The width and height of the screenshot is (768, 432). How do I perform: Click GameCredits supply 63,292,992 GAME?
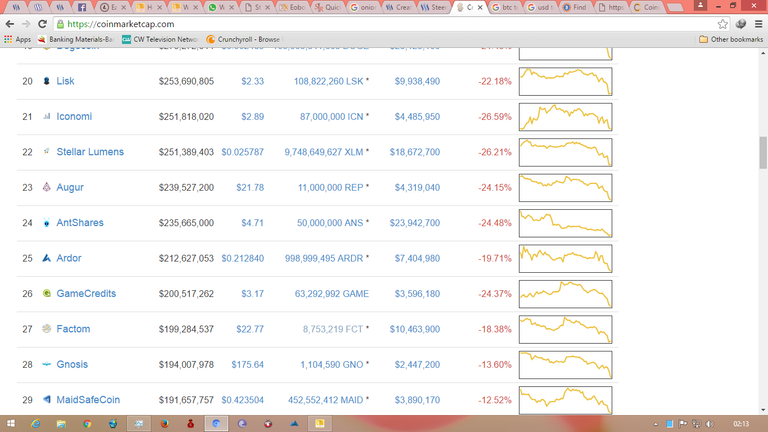click(332, 294)
